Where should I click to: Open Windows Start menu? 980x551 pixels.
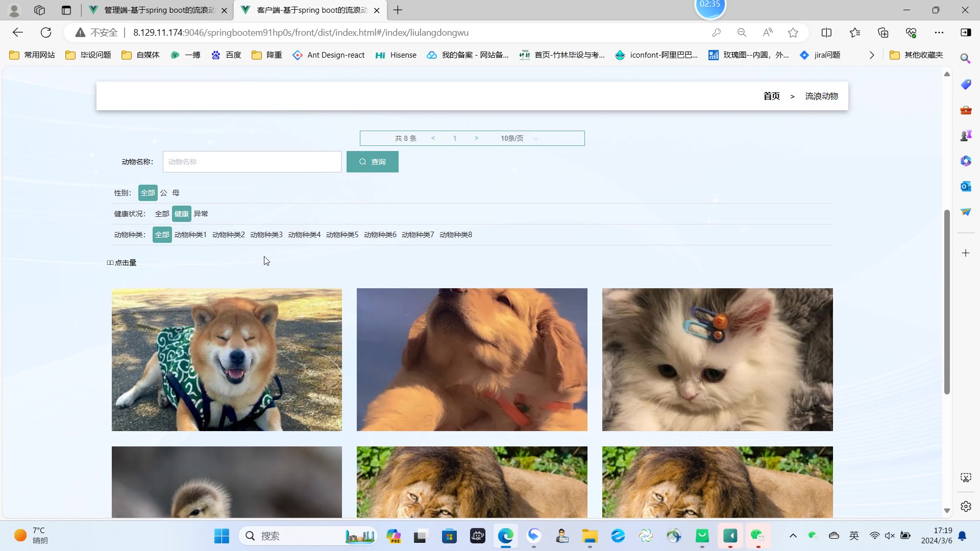222,536
